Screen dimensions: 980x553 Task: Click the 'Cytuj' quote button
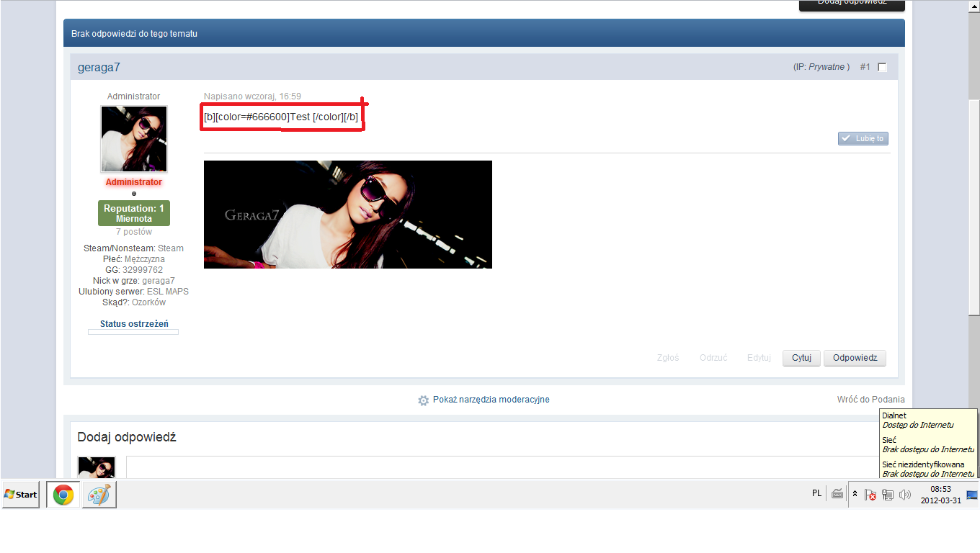click(801, 358)
